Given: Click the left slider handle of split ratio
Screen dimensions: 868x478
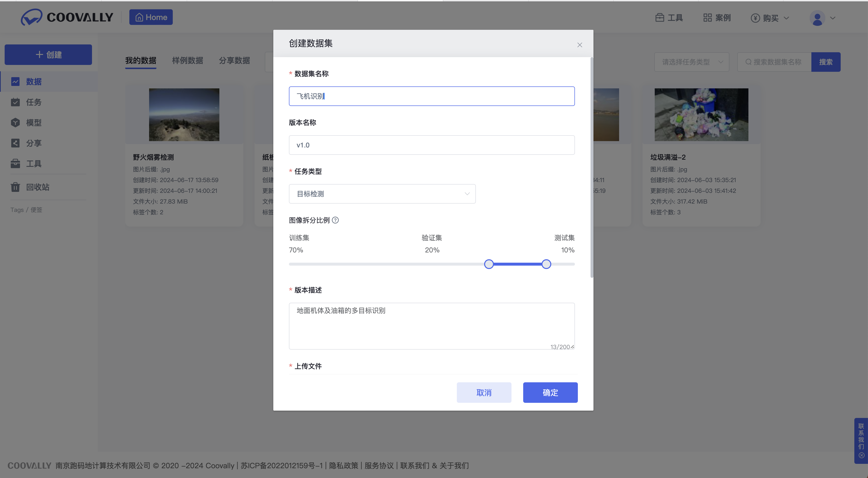Looking at the screenshot, I should (489, 264).
